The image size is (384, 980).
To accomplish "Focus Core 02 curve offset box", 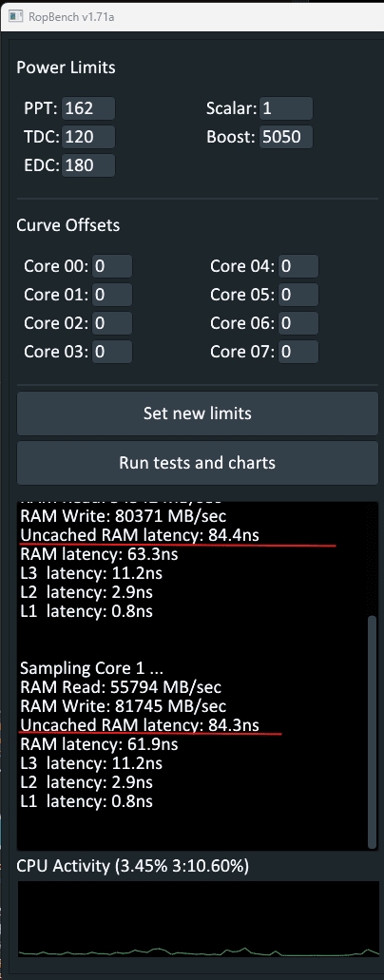I will point(112,323).
